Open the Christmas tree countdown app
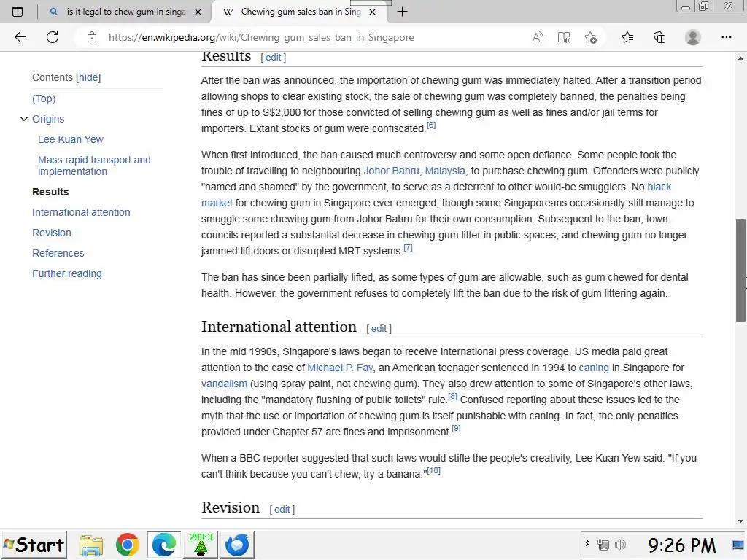The height and width of the screenshot is (560, 747). click(201, 545)
